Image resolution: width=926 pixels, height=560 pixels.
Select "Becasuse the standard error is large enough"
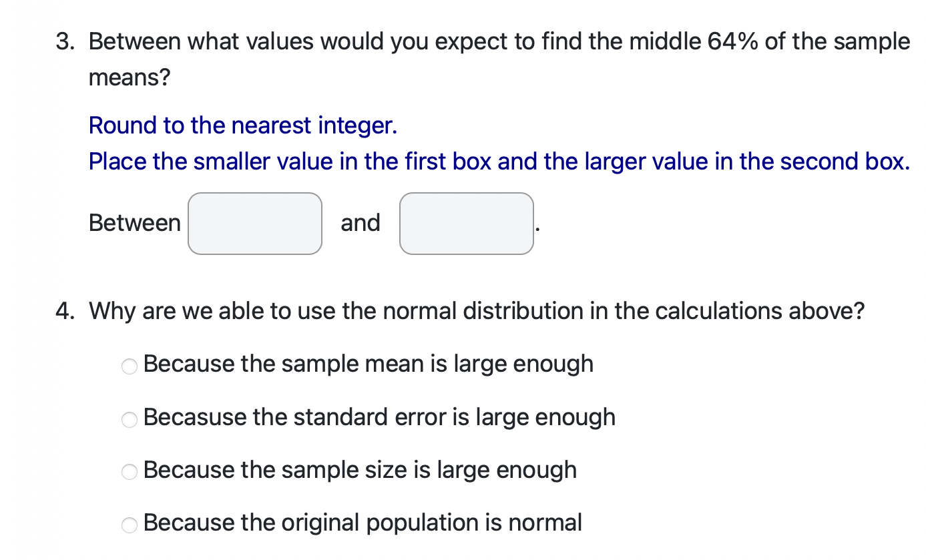pos(379,417)
